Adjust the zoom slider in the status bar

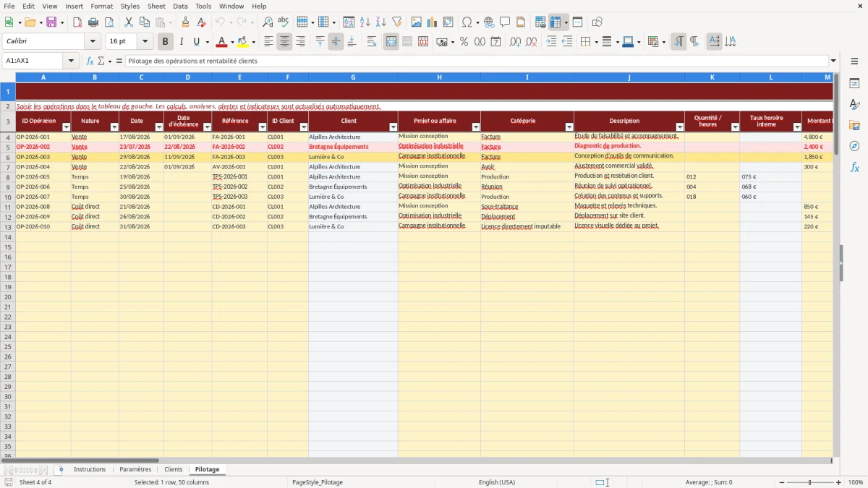tap(810, 482)
